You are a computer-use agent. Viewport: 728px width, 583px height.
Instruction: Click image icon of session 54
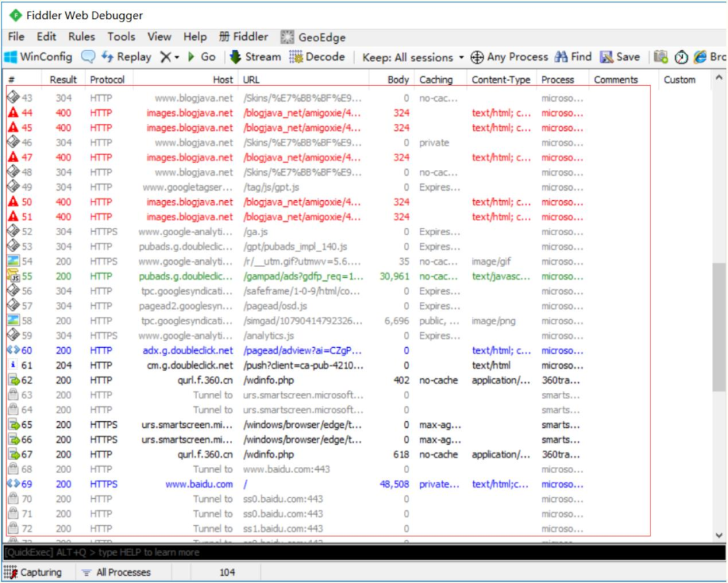coord(13,261)
